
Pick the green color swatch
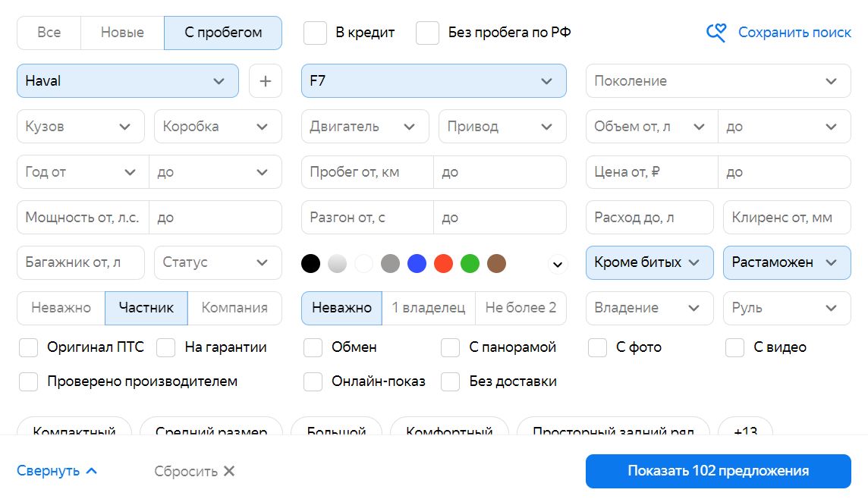pyautogui.click(x=470, y=263)
